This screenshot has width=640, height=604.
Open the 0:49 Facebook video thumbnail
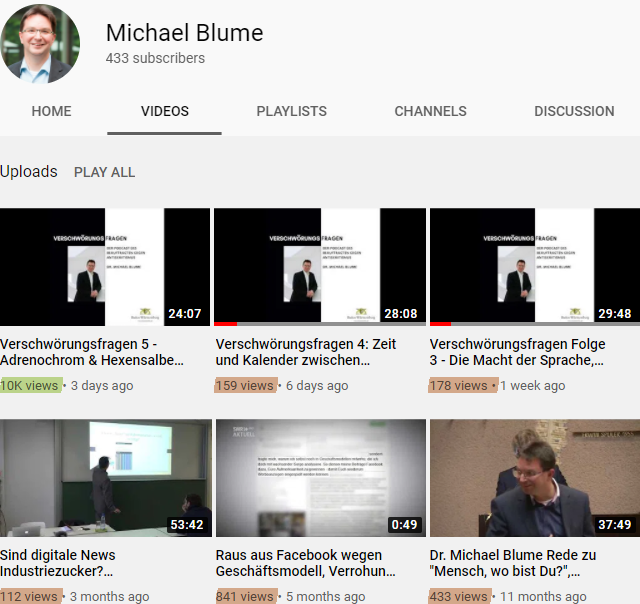(x=320, y=478)
